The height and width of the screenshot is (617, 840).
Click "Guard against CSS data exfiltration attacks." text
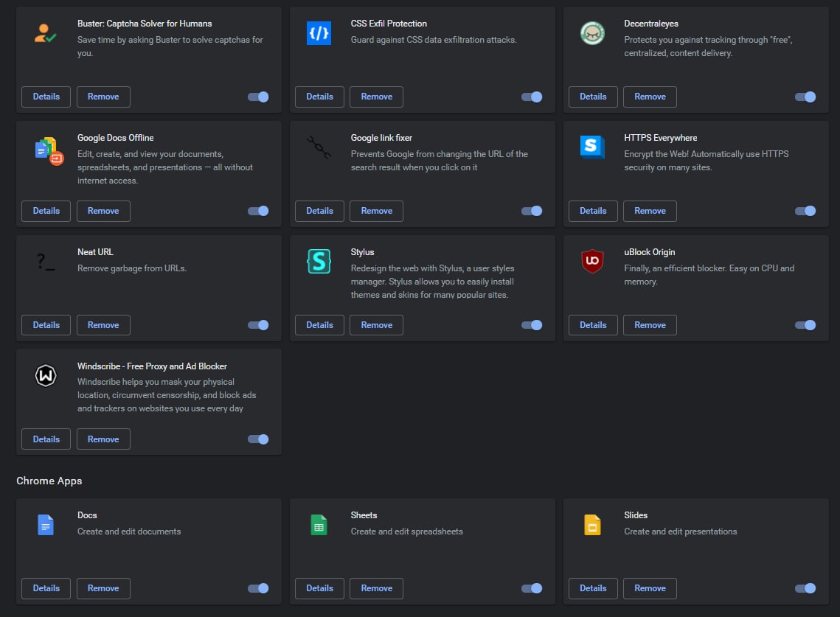[434, 40]
